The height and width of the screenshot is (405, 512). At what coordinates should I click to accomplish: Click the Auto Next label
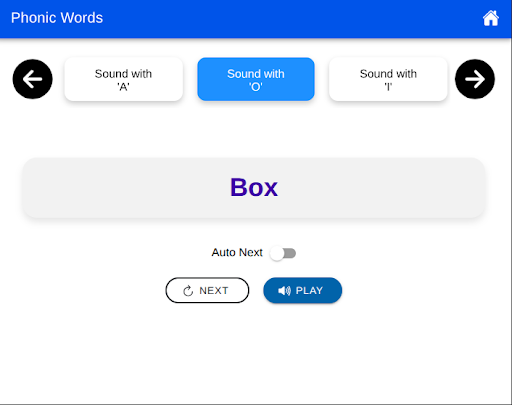[x=237, y=253]
